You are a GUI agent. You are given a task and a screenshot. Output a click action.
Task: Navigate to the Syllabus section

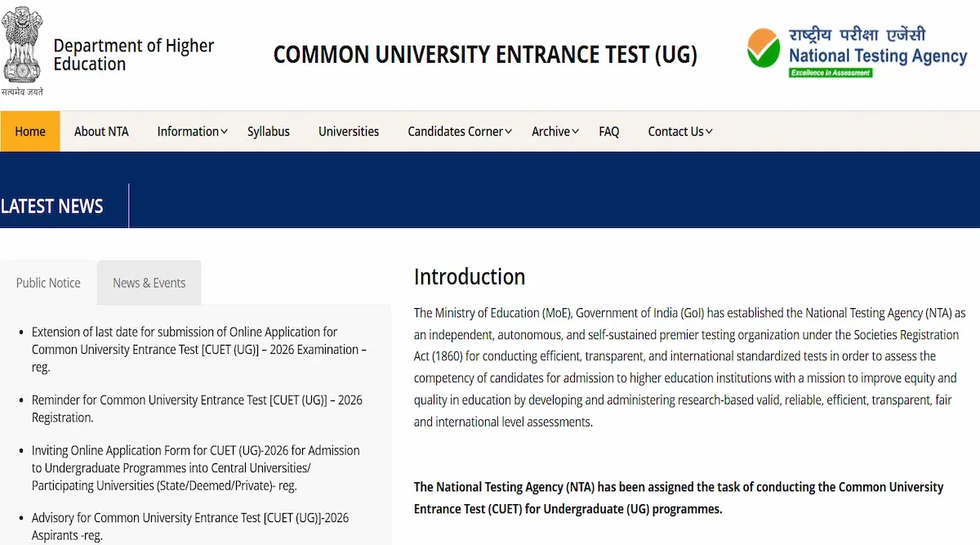click(x=268, y=131)
